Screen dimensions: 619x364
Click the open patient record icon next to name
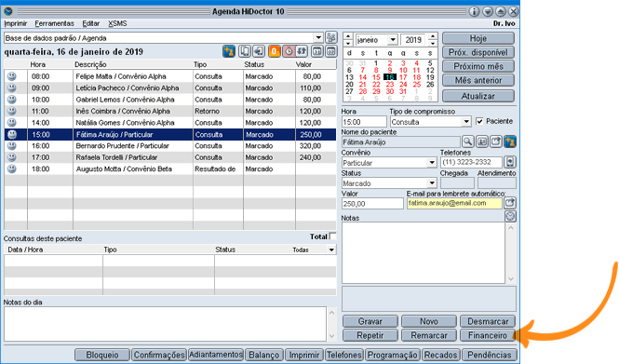pos(496,142)
